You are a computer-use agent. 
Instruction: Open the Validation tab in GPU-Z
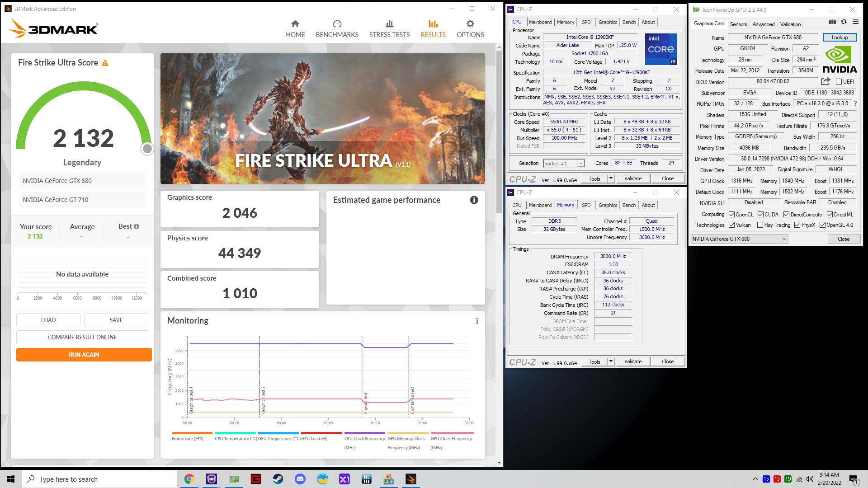(x=790, y=24)
